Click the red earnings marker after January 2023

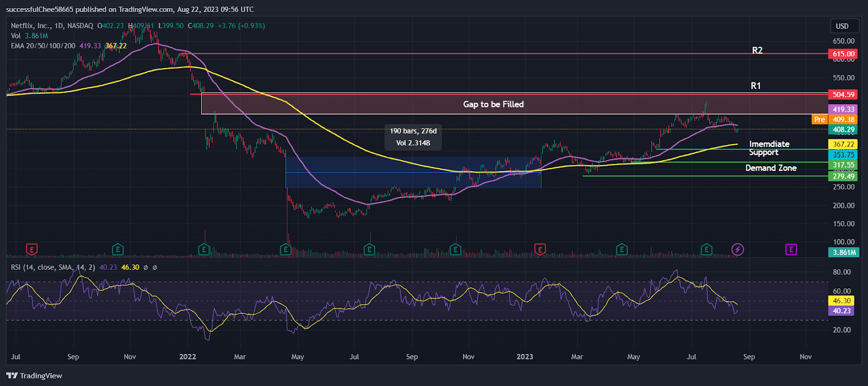540,250
